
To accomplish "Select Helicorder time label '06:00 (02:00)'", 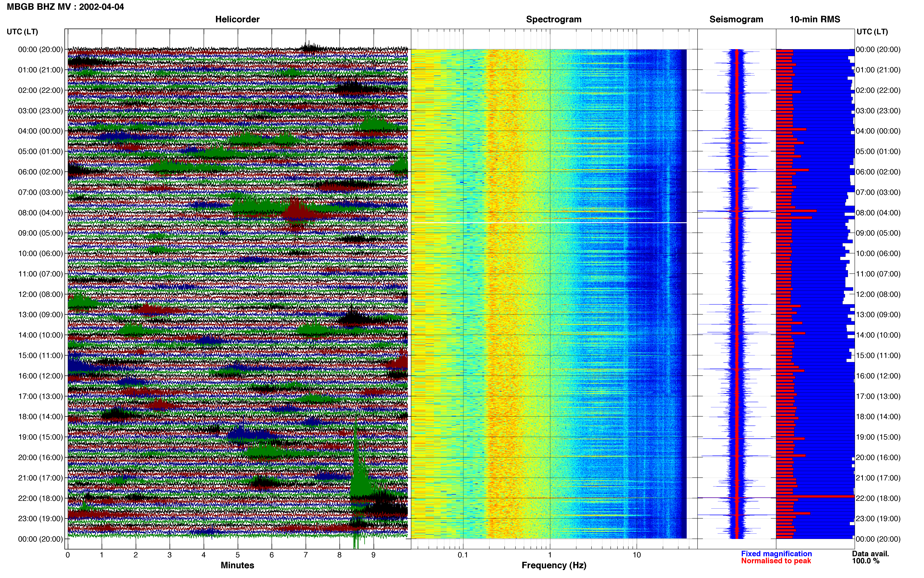I will click(x=41, y=172).
